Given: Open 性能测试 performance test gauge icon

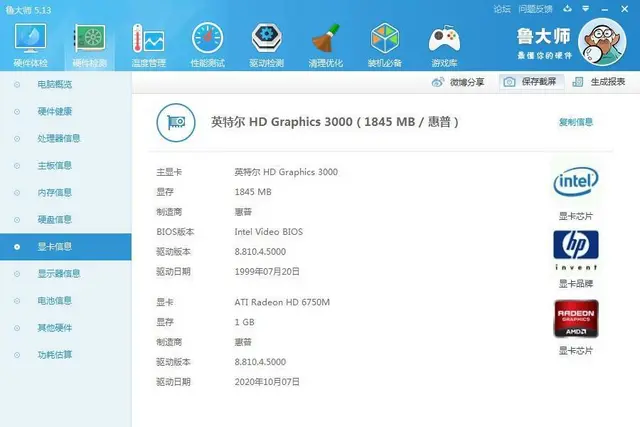Looking at the screenshot, I should [x=207, y=39].
